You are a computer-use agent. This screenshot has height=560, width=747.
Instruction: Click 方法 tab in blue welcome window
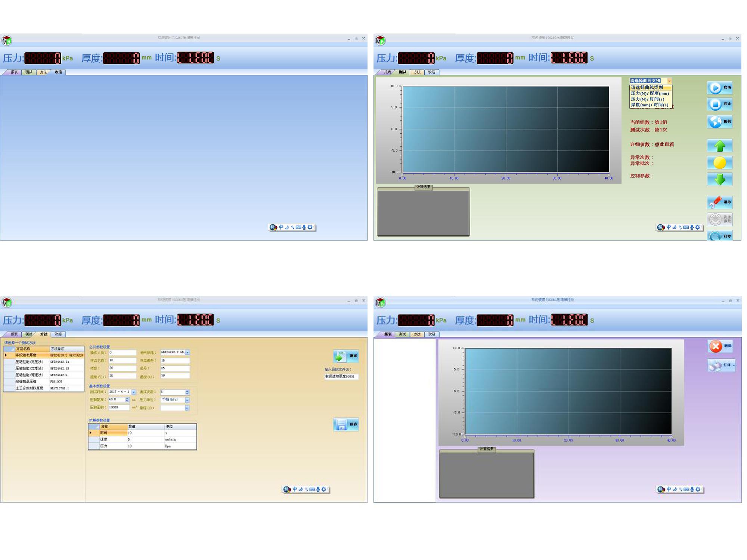coord(43,72)
